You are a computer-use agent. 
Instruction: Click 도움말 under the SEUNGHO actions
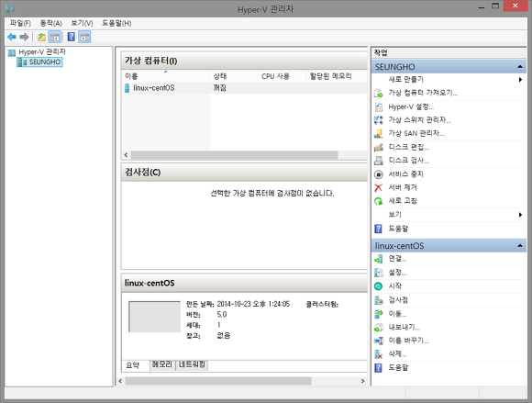click(x=398, y=229)
